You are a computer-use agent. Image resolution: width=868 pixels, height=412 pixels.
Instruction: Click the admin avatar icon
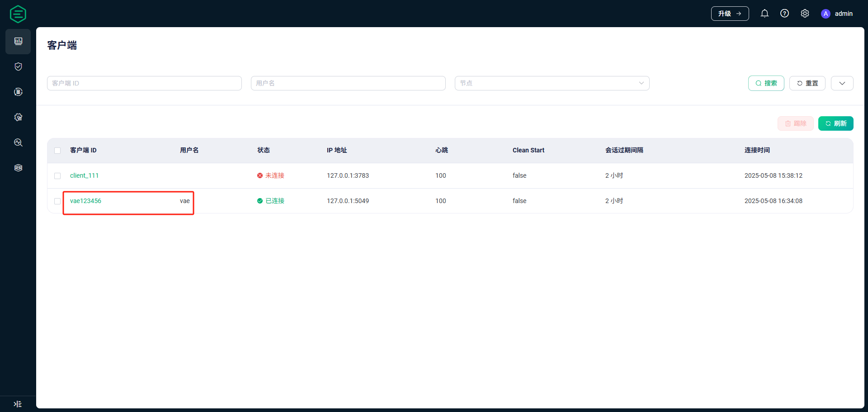click(x=826, y=14)
